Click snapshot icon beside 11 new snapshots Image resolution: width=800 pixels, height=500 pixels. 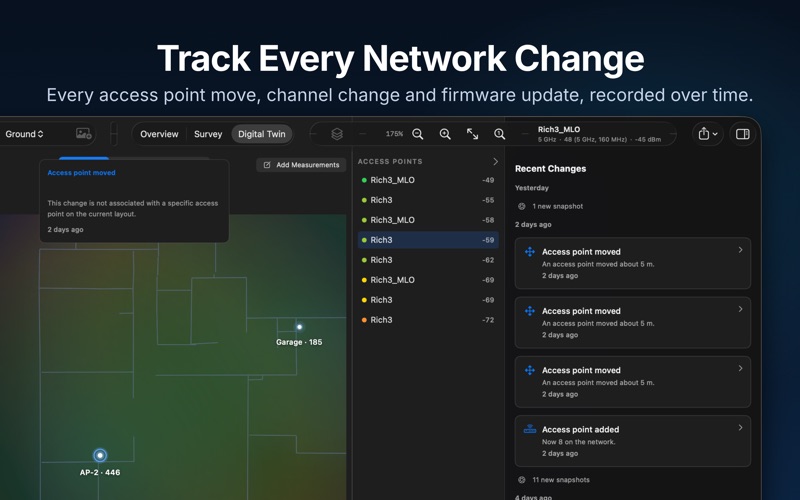[x=521, y=480]
